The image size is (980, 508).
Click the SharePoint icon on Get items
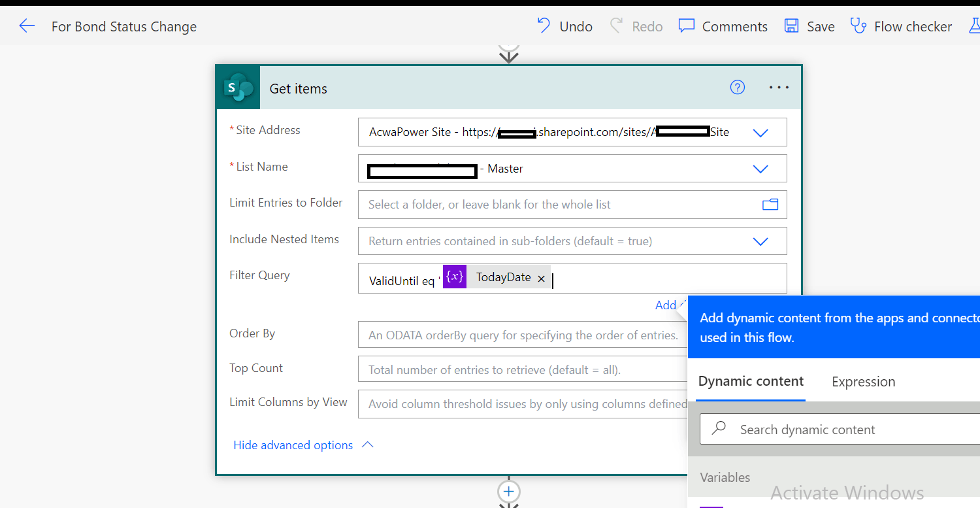(x=238, y=88)
